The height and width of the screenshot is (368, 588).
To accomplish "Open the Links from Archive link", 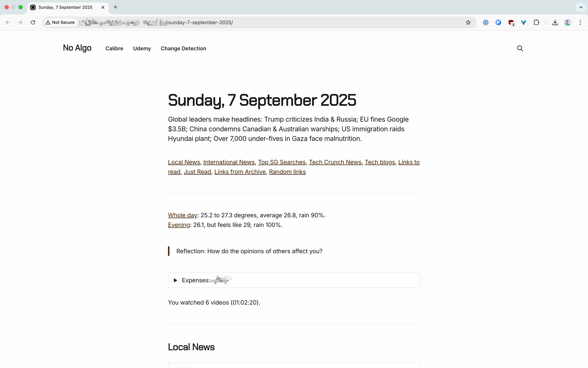I will [240, 172].
